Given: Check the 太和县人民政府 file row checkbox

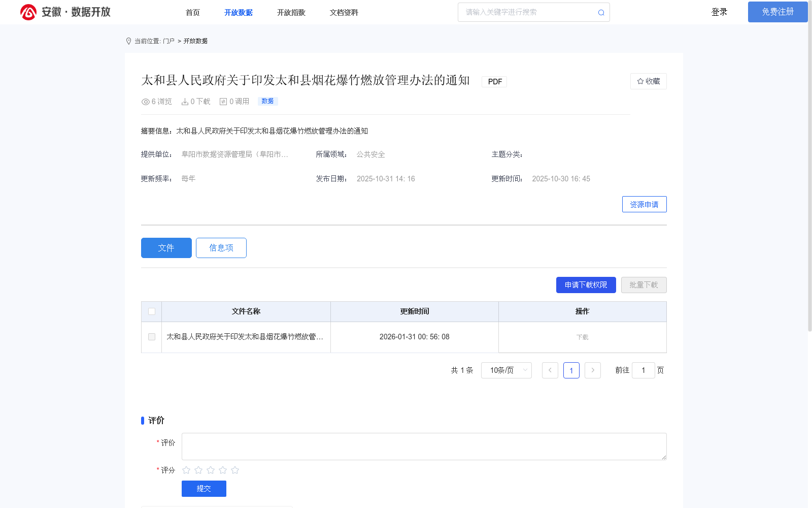Looking at the screenshot, I should click(x=152, y=337).
